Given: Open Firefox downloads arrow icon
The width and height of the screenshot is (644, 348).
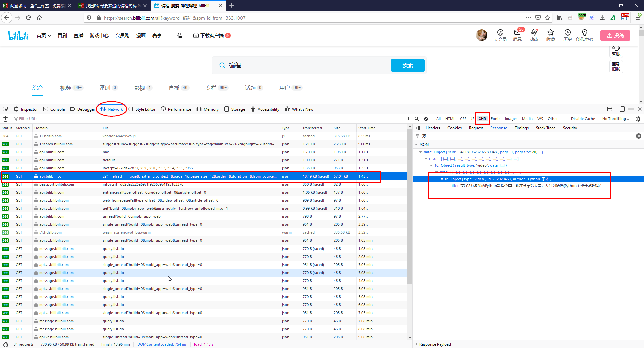Looking at the screenshot, I should [x=602, y=18].
